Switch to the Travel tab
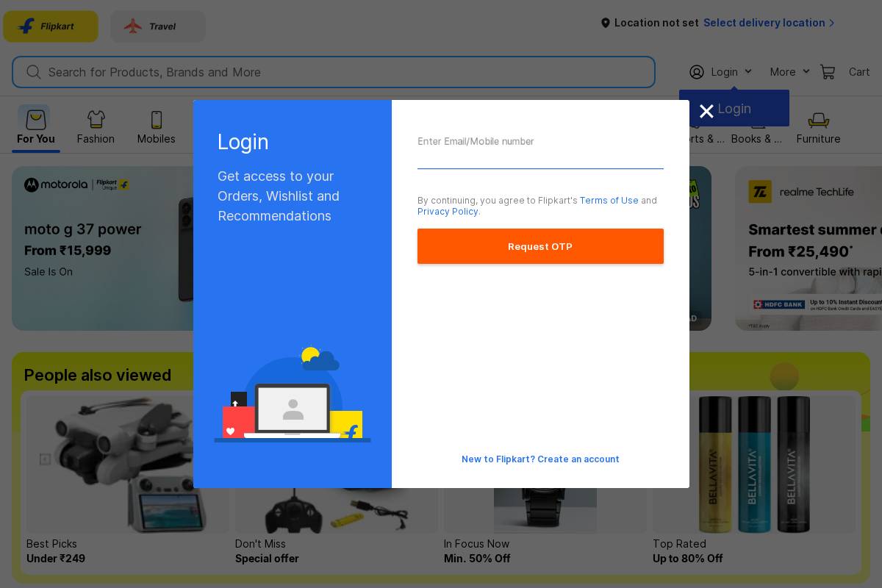Image resolution: width=882 pixels, height=588 pixels. (158, 26)
